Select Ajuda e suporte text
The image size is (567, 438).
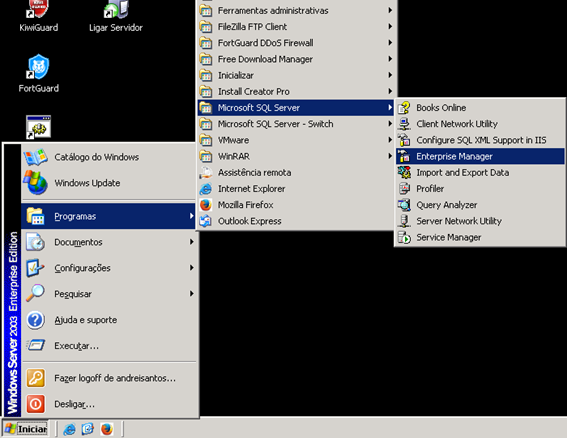86,320
